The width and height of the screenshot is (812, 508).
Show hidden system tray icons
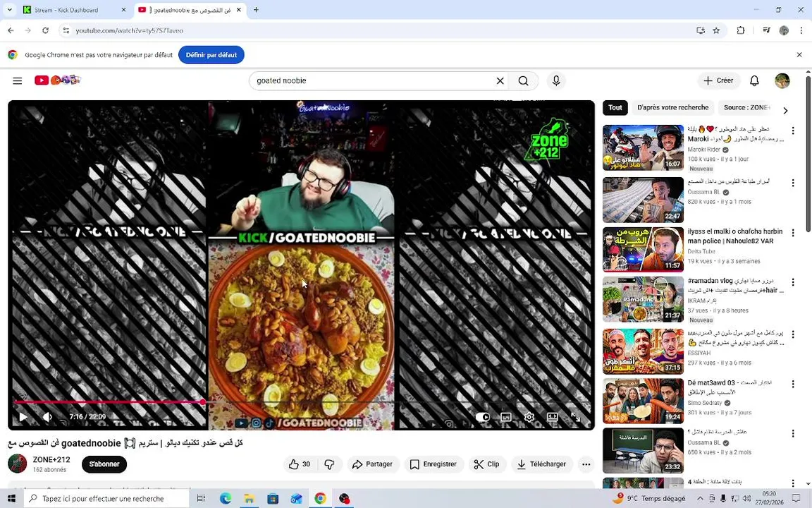[700, 498]
